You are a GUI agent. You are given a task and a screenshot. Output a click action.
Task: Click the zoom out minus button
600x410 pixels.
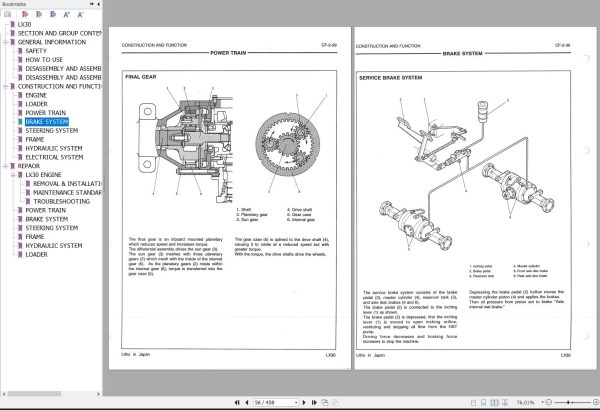click(x=549, y=402)
